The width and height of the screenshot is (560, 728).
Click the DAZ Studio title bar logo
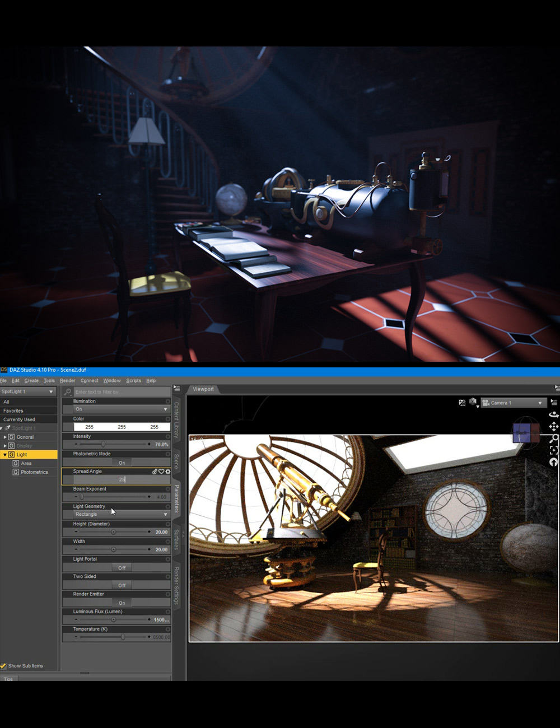click(x=4, y=370)
